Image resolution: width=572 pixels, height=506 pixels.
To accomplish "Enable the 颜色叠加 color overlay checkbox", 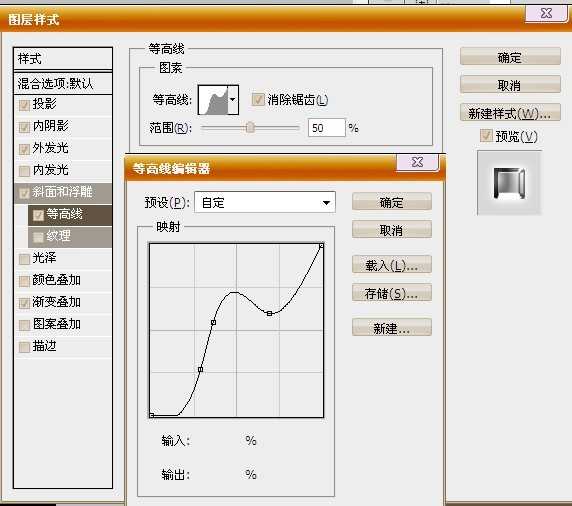I will (x=24, y=281).
